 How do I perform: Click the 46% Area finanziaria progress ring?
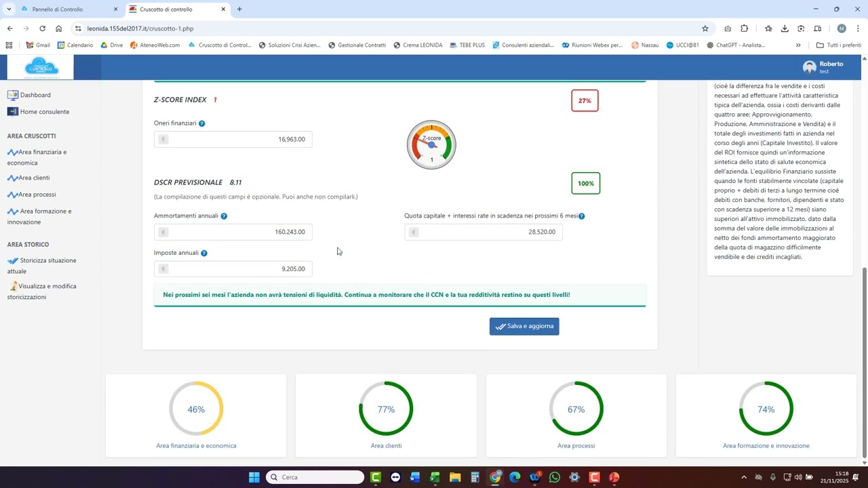196,409
